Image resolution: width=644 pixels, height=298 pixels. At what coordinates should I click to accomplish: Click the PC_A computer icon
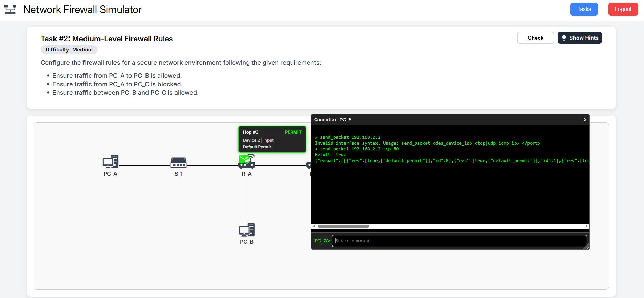pos(110,162)
